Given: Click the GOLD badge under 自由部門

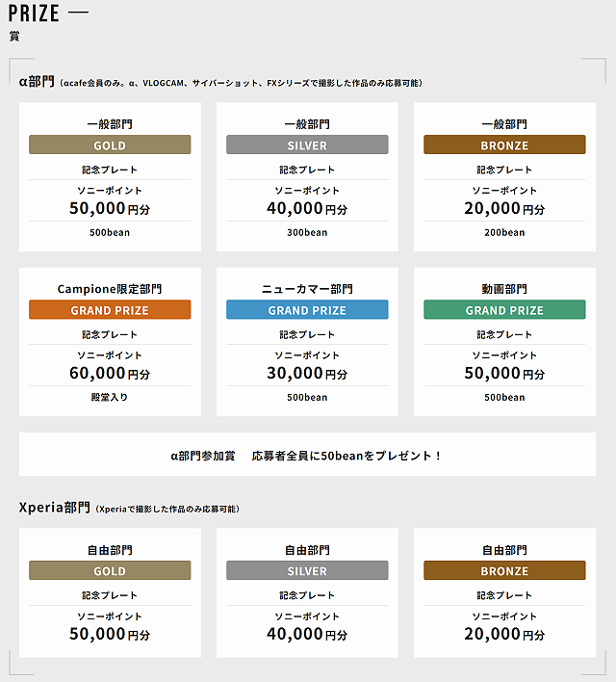Looking at the screenshot, I should coord(110,571).
